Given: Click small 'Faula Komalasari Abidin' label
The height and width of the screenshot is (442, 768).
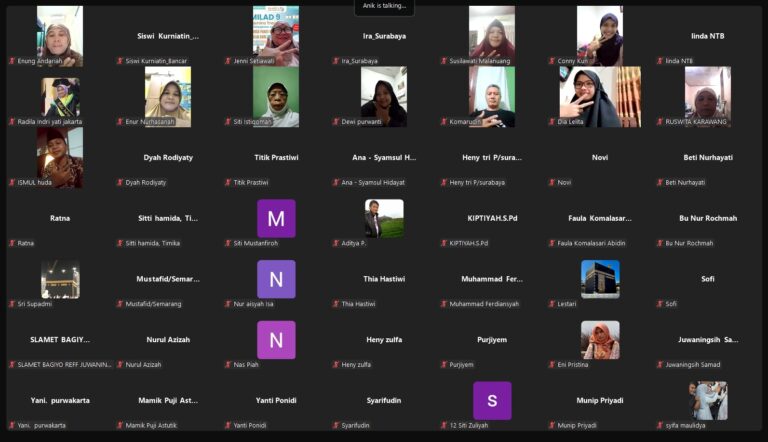Looking at the screenshot, I should pyautogui.click(x=591, y=243).
